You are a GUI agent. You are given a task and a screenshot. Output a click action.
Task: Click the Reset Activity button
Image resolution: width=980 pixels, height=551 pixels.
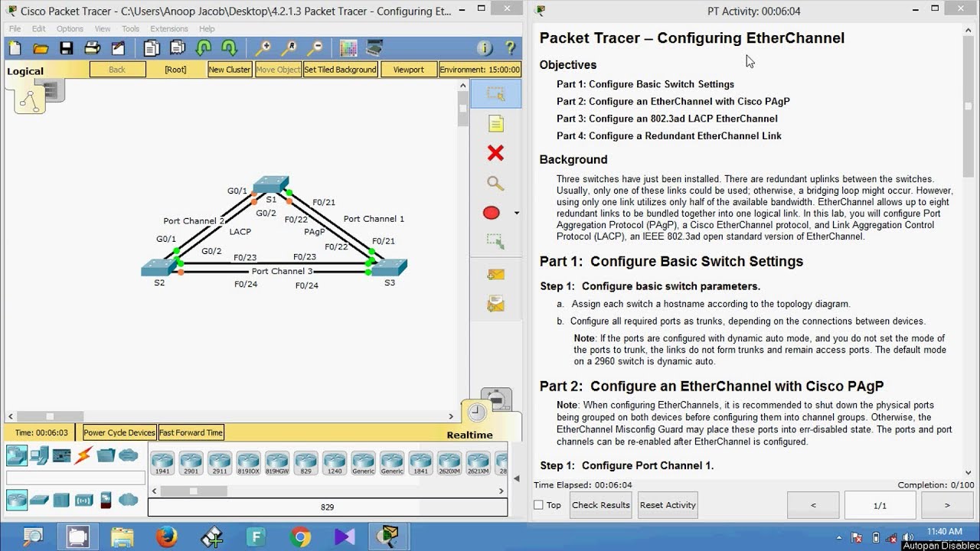pyautogui.click(x=668, y=505)
